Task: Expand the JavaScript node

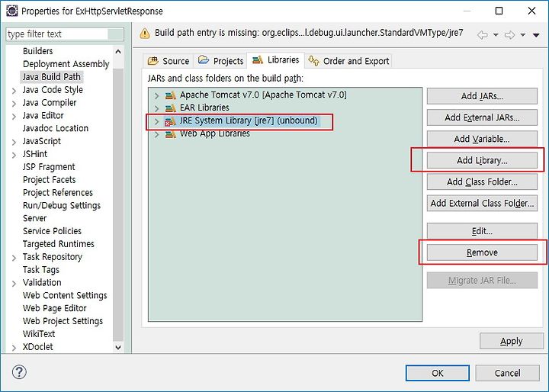Action: coord(14,142)
